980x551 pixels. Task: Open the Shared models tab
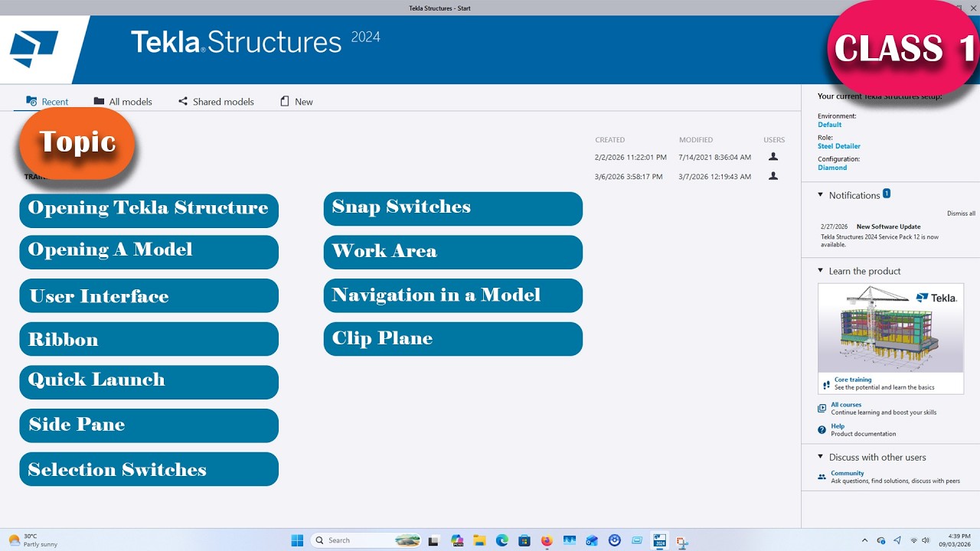pyautogui.click(x=216, y=102)
